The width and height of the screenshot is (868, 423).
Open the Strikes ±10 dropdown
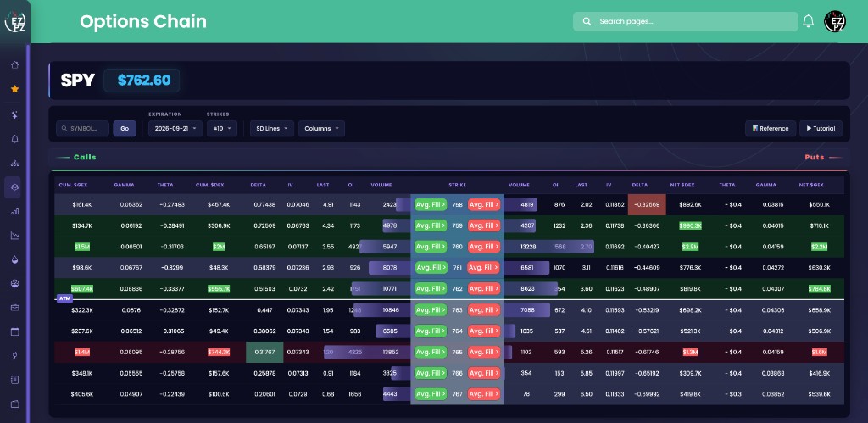[x=222, y=129]
